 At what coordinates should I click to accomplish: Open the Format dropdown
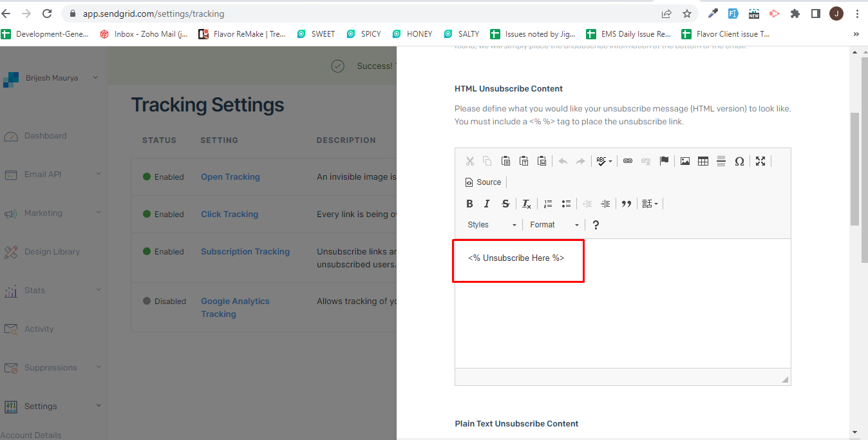point(554,225)
